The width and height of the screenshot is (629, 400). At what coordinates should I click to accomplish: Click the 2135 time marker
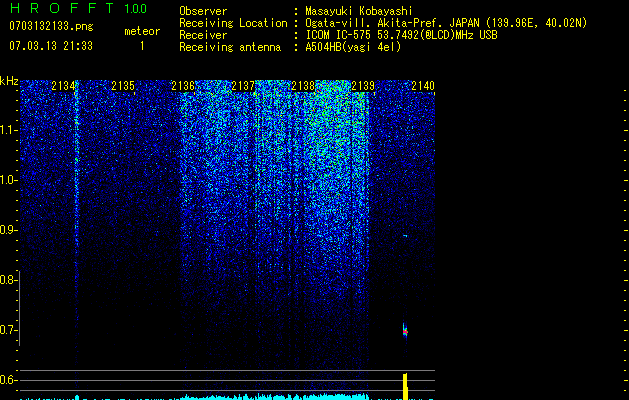123,86
